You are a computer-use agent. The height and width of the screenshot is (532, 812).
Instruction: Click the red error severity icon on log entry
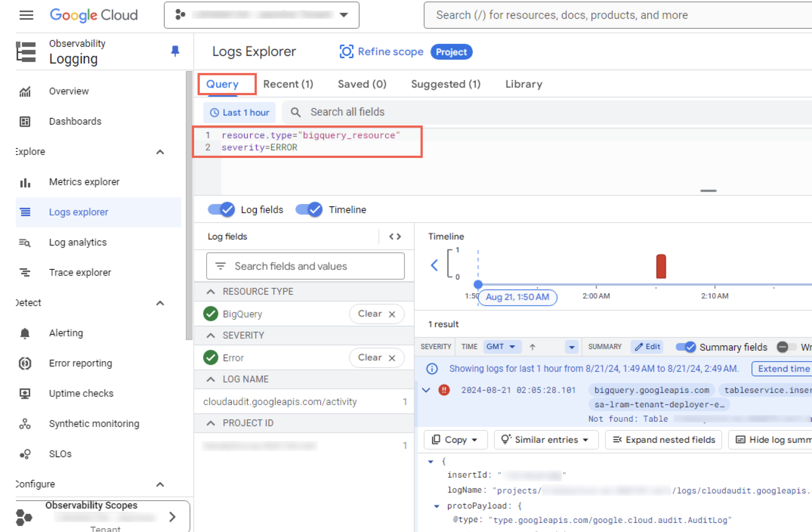pyautogui.click(x=444, y=390)
